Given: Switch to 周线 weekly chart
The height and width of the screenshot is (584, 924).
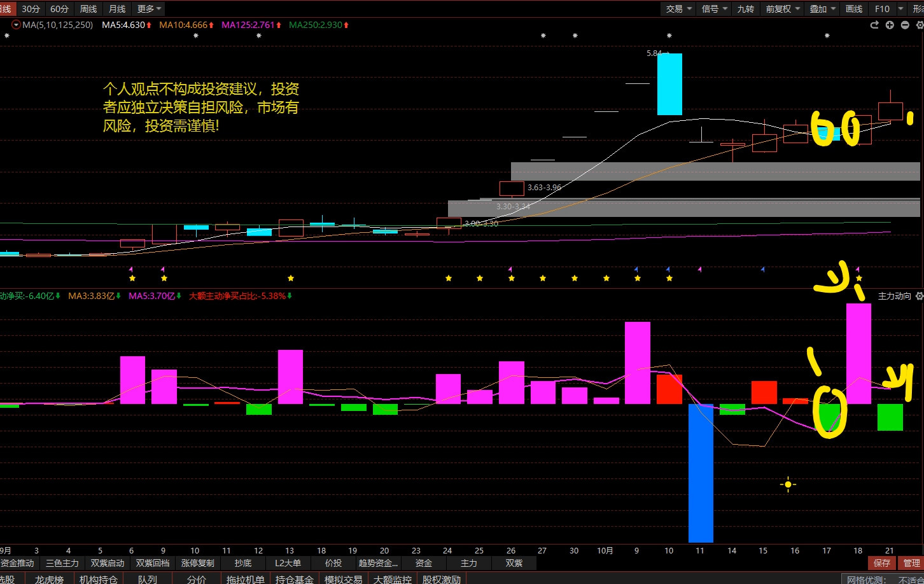Looking at the screenshot, I should click(88, 8).
